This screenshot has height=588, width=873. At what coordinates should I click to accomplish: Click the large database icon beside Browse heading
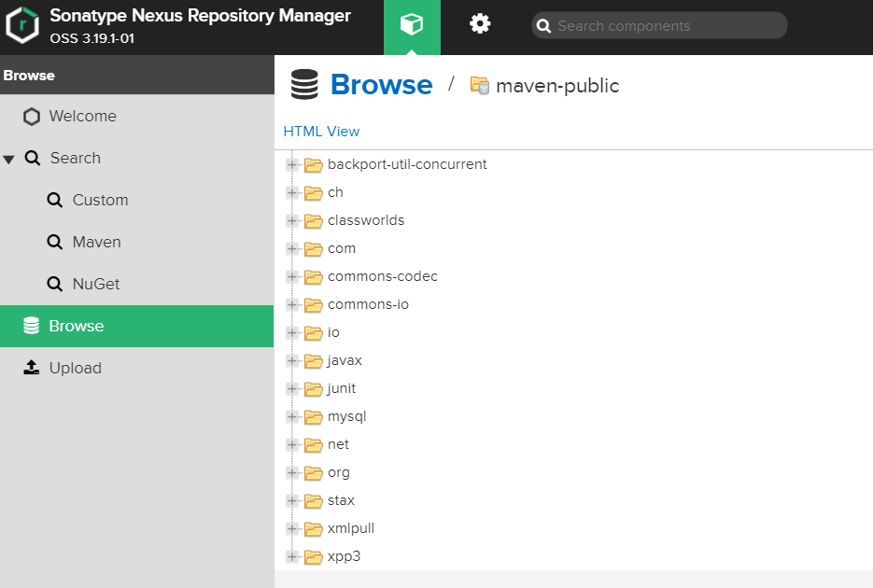tap(304, 85)
